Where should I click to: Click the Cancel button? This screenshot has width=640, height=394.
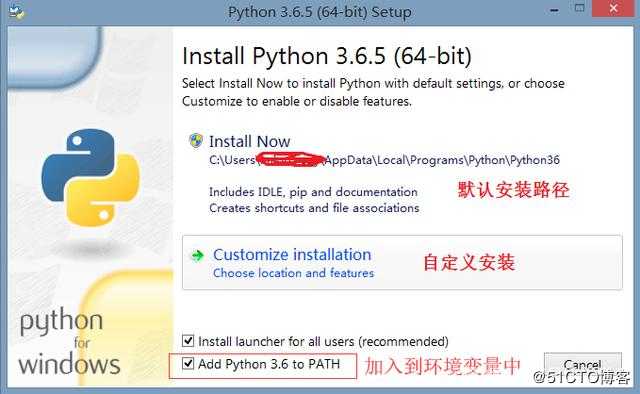[x=582, y=364]
